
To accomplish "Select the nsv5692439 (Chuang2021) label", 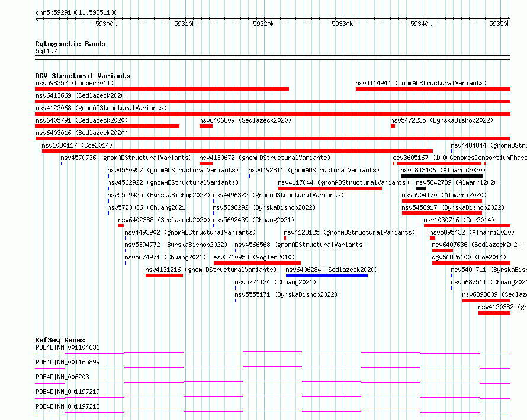I will click(253, 220).
